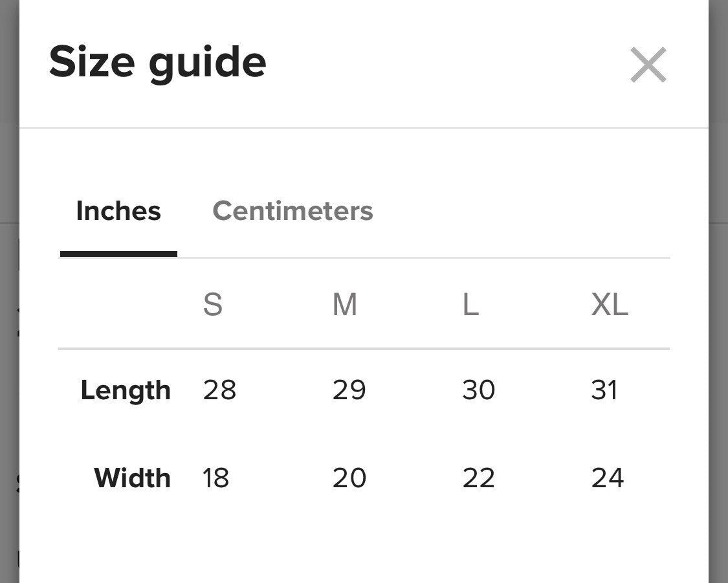Choose the XL size column header
The height and width of the screenshot is (583, 728).
coord(610,304)
